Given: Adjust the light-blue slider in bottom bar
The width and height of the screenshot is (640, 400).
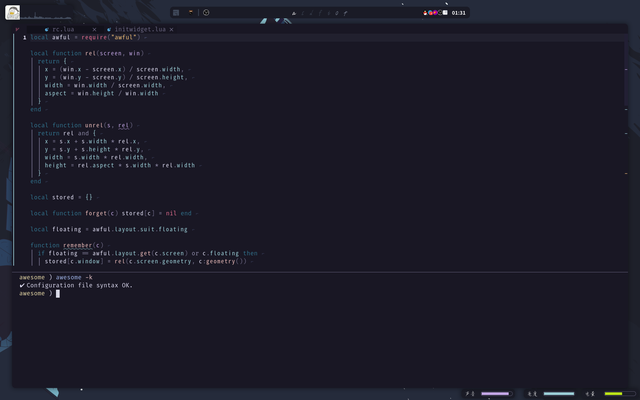Looking at the screenshot, I should click(559, 393).
